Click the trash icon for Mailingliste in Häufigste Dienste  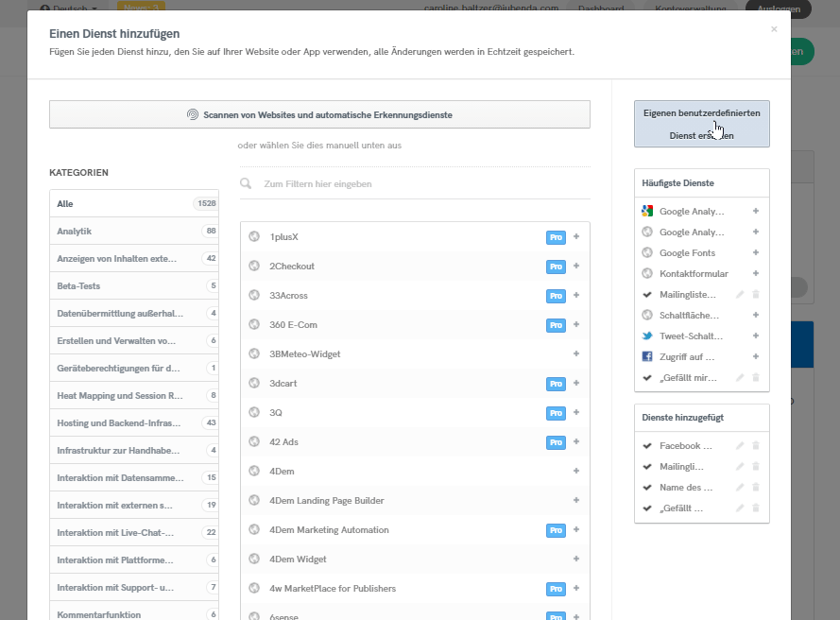756,295
